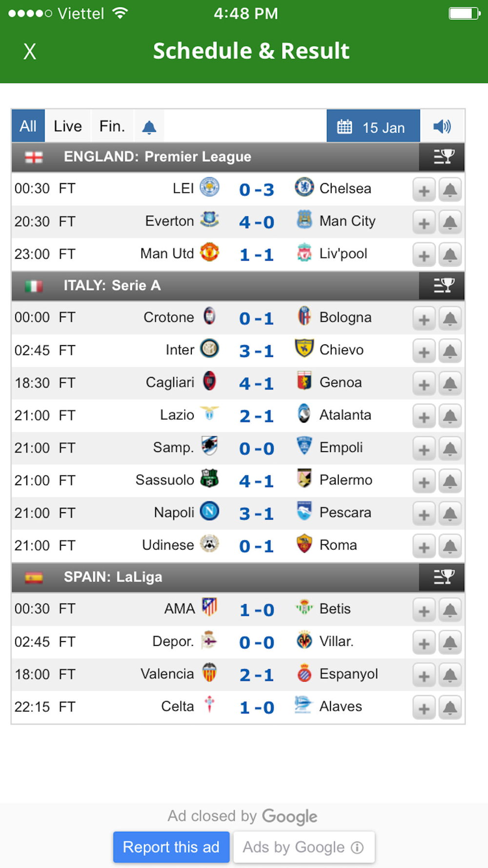
Task: Enable bell alert for Udinese vs Roma
Action: click(x=450, y=546)
